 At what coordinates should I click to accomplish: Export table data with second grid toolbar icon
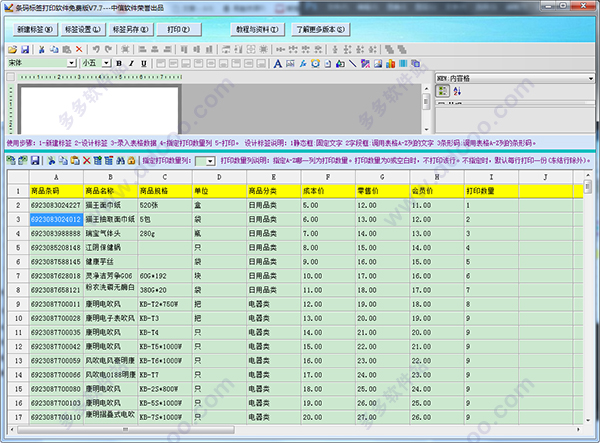23,161
